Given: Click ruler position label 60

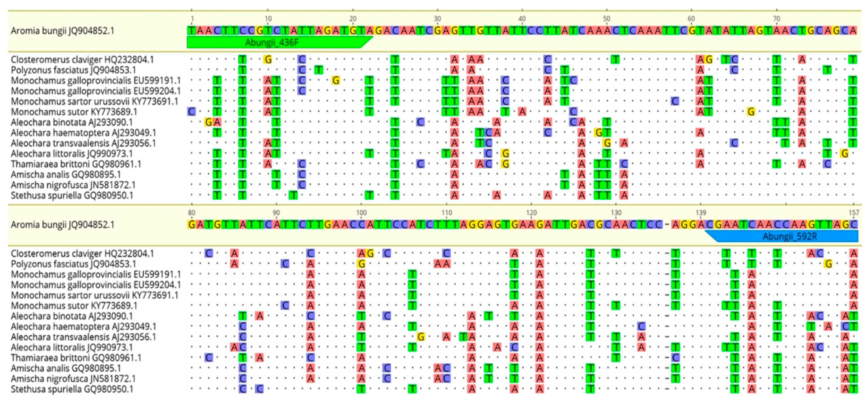Looking at the screenshot, I should point(691,19).
